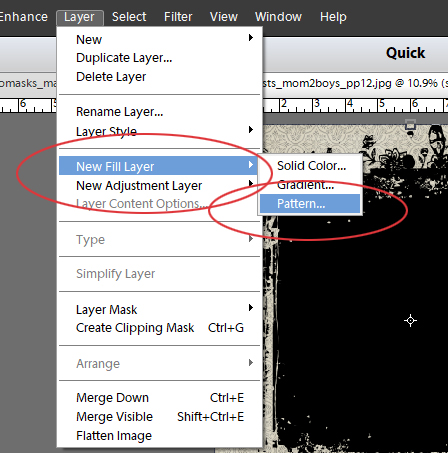Screen dimensions: 448x453
Task: Expand New Adjustment Layer submenu
Action: [x=159, y=185]
